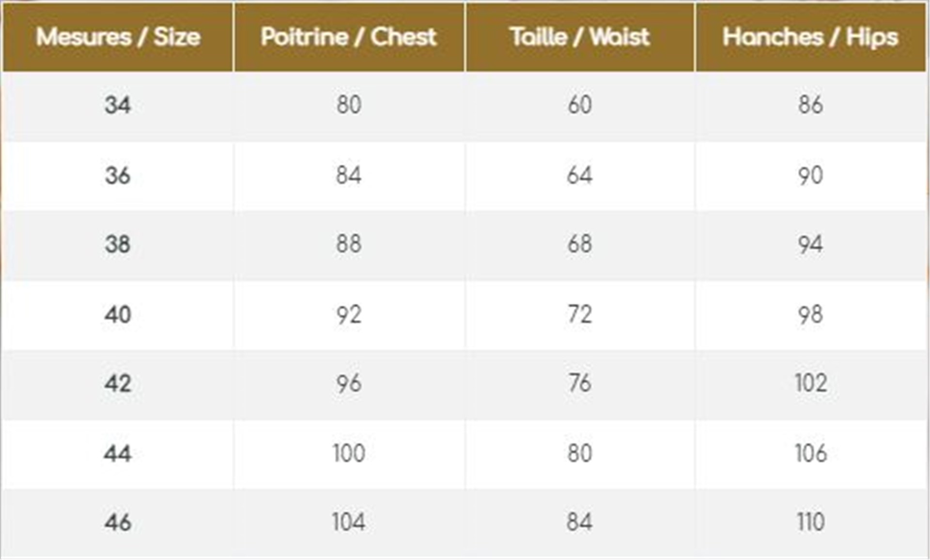Select size 38 row label
This screenshot has width=930, height=560.
[x=118, y=244]
